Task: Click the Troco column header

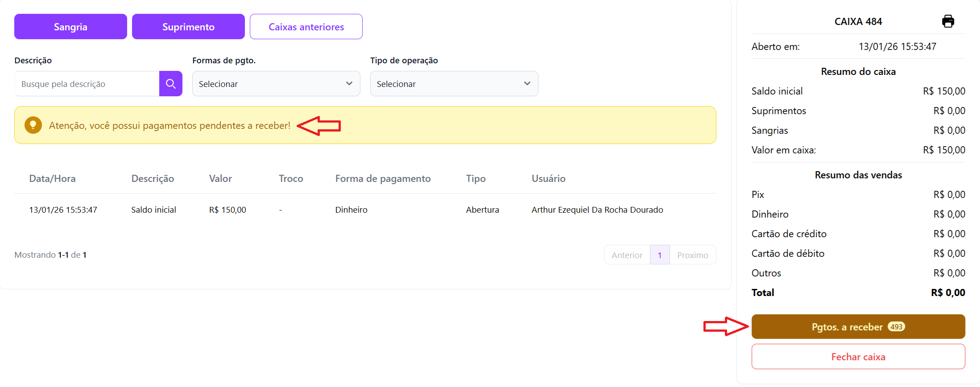Action: pyautogui.click(x=291, y=179)
